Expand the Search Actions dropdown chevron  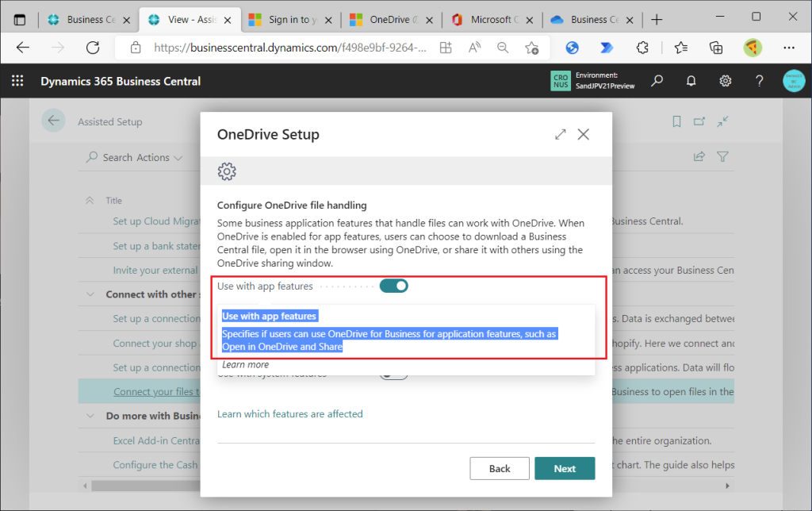tap(178, 158)
